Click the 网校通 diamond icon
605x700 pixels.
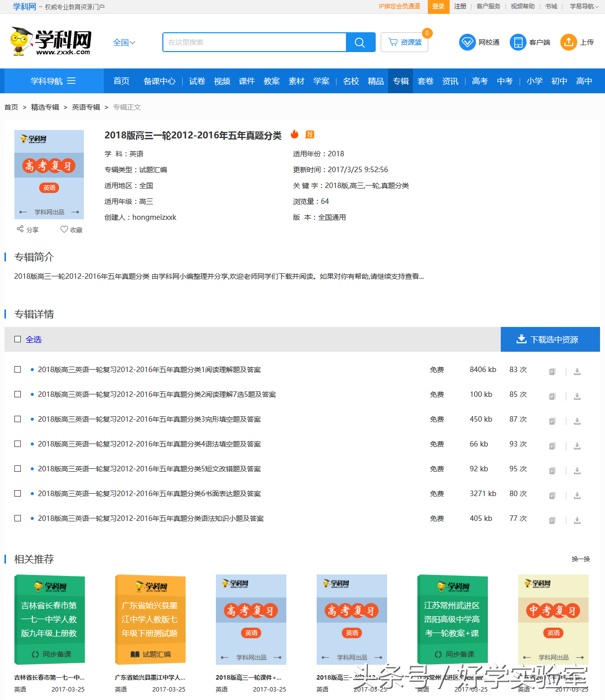[468, 42]
